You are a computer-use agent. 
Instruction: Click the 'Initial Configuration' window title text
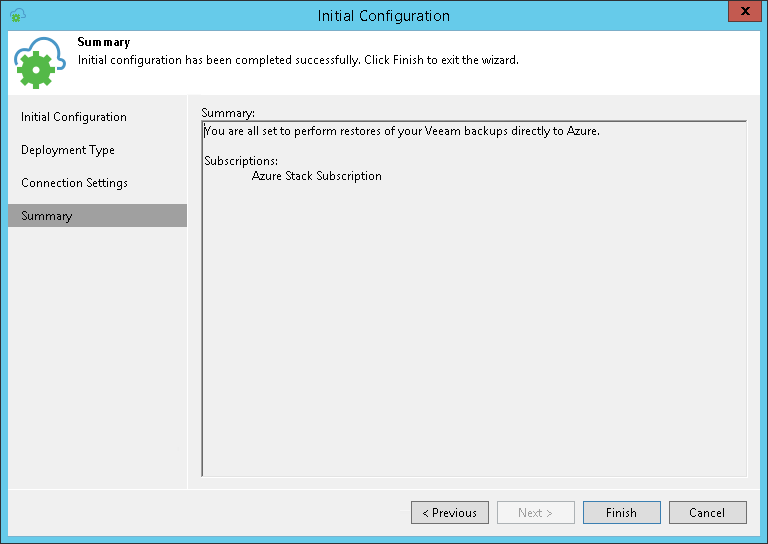point(384,16)
